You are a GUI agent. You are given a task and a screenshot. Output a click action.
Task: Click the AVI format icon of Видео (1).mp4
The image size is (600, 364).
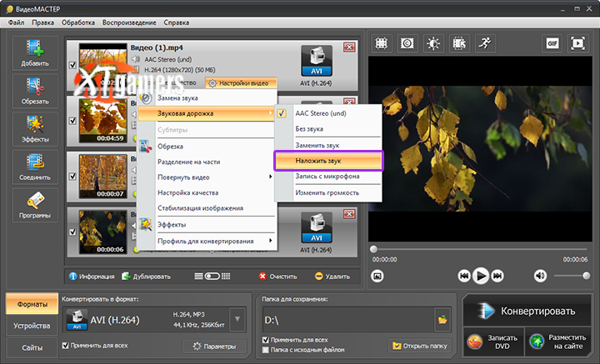click(316, 61)
